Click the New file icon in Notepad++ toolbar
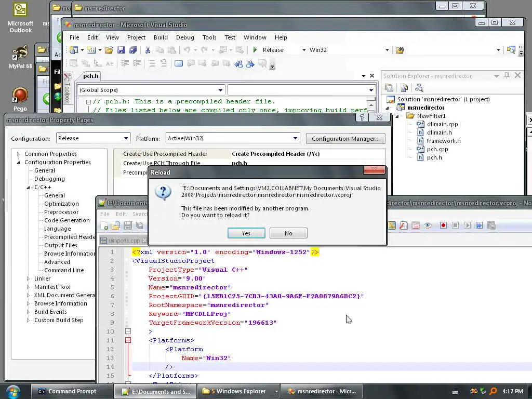The width and height of the screenshot is (532, 399). [x=104, y=225]
